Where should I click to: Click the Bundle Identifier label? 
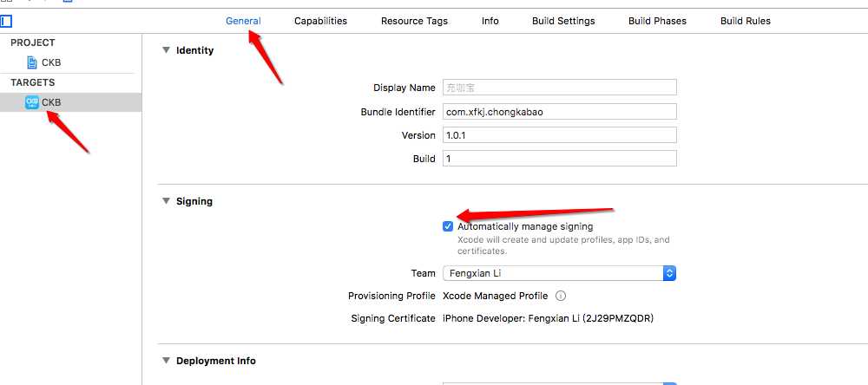398,112
